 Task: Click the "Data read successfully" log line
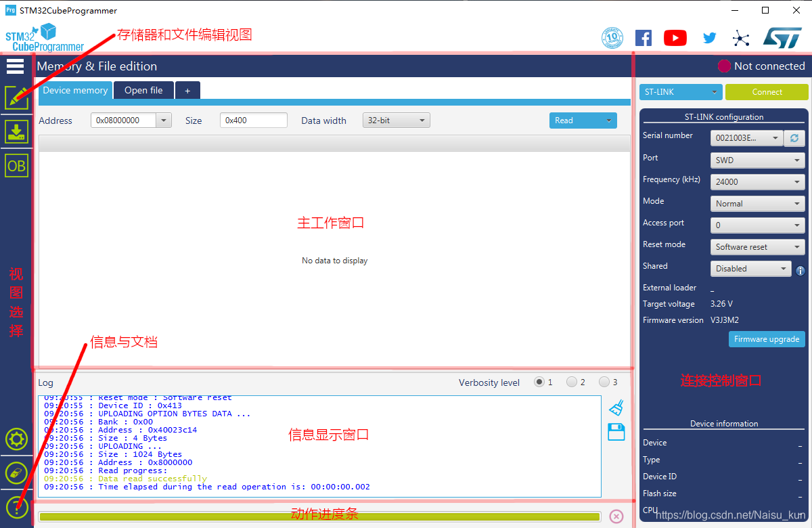pos(126,479)
